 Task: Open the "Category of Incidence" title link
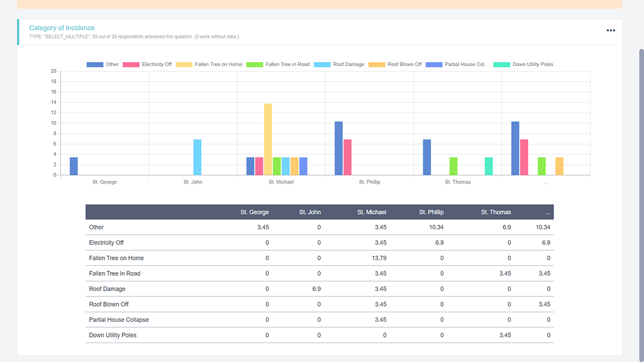click(x=62, y=28)
